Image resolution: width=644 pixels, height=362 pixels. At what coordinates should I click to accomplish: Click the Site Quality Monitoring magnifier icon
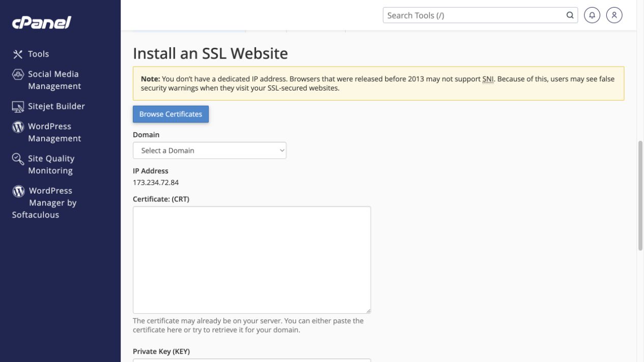[x=18, y=159]
